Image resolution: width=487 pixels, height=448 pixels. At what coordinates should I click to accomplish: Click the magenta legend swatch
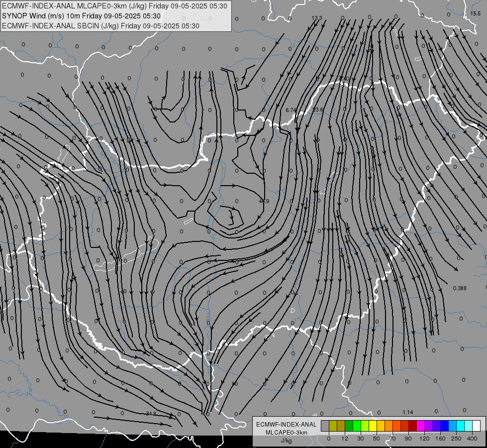tap(421, 426)
